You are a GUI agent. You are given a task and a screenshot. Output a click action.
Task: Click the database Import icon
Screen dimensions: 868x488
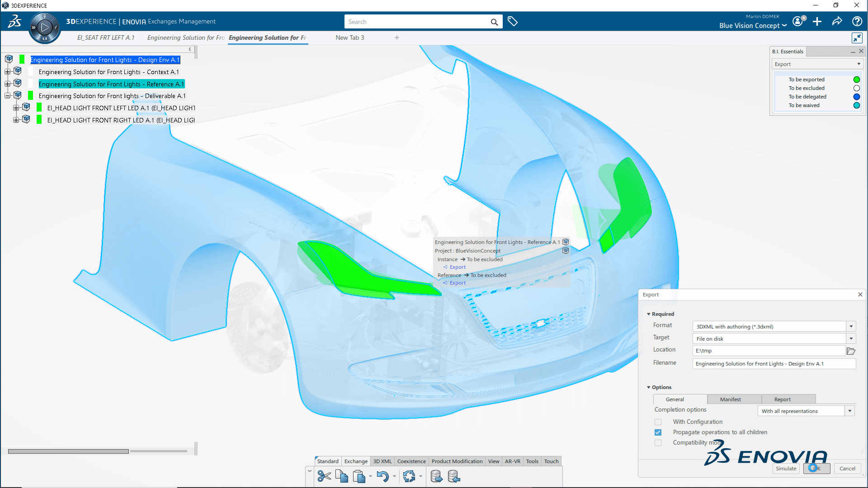[x=453, y=476]
